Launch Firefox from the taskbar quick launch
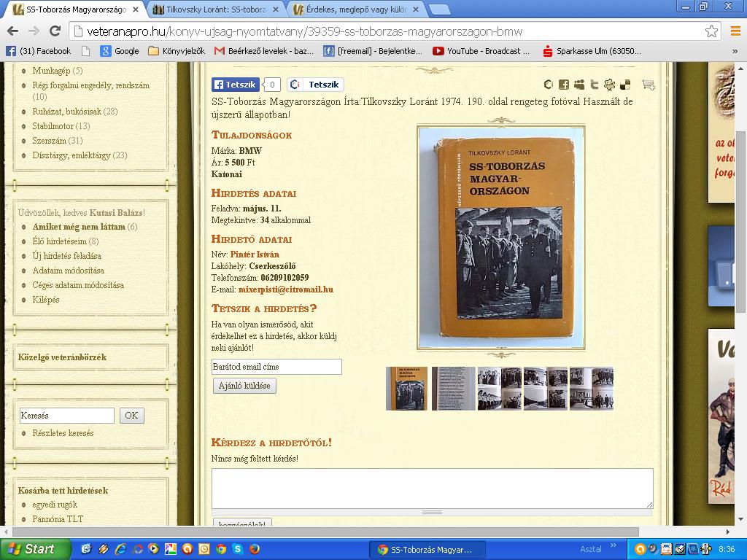747x560 pixels. (254, 549)
